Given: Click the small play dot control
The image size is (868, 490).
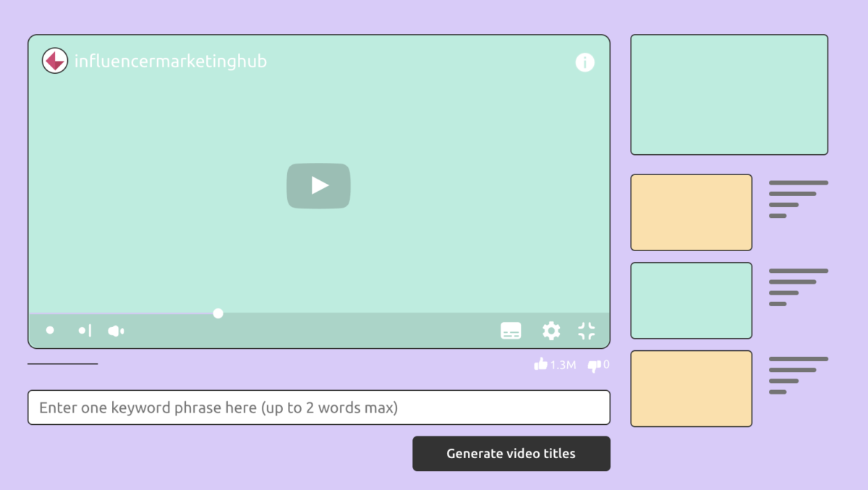Looking at the screenshot, I should click(x=50, y=330).
